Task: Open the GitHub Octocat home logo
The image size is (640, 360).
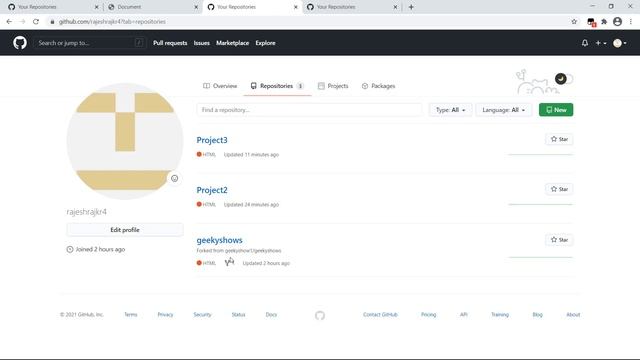Action: (20, 42)
